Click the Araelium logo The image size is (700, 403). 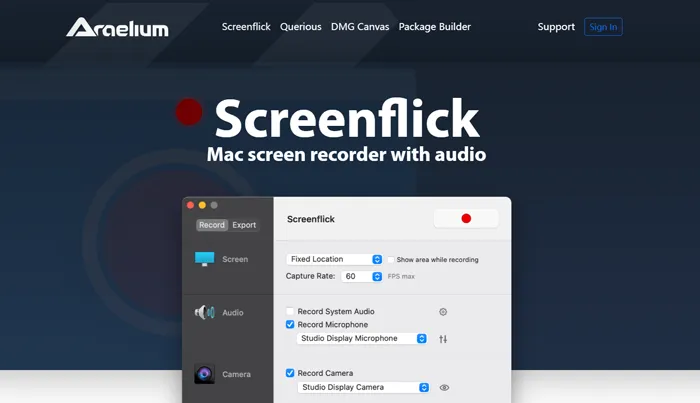click(x=117, y=27)
